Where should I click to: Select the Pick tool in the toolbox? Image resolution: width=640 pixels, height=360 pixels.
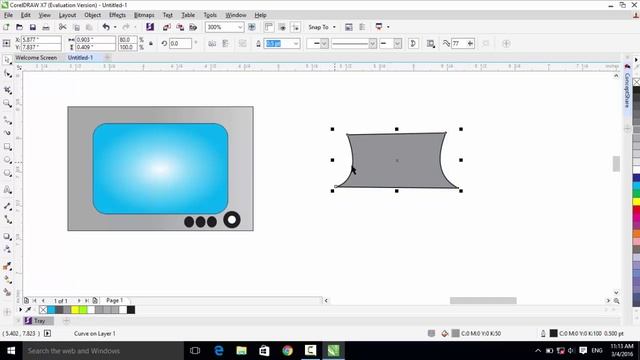click(x=7, y=60)
